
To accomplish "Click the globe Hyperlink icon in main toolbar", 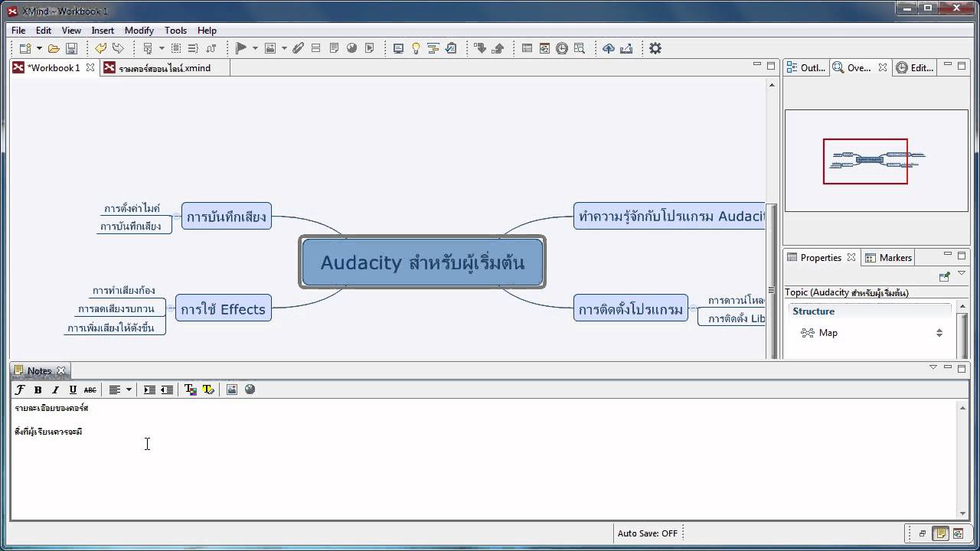I will [351, 48].
